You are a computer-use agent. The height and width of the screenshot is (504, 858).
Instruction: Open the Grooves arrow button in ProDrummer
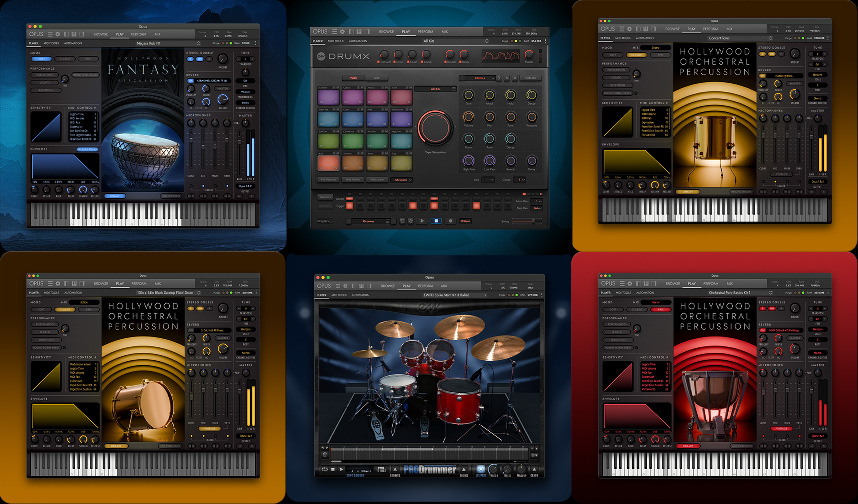395,469
